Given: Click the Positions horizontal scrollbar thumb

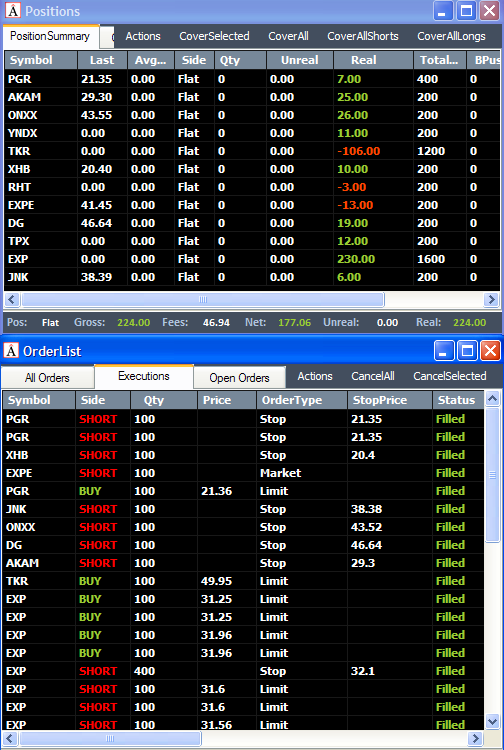Looking at the screenshot, I should point(203,299).
